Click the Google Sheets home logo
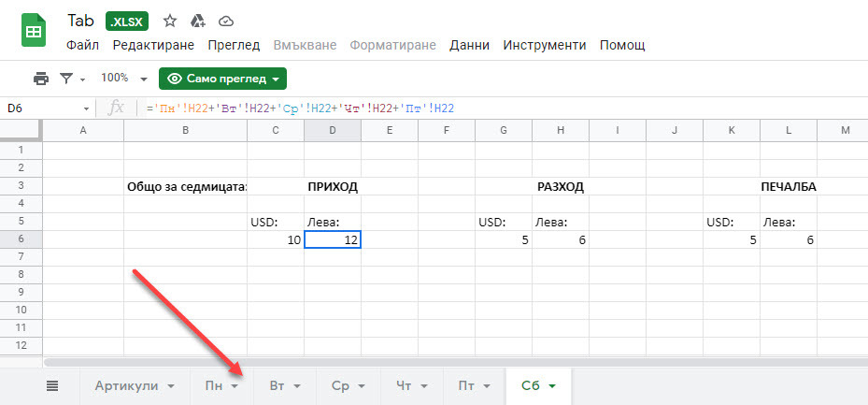This screenshot has height=405, width=868. 35,32
